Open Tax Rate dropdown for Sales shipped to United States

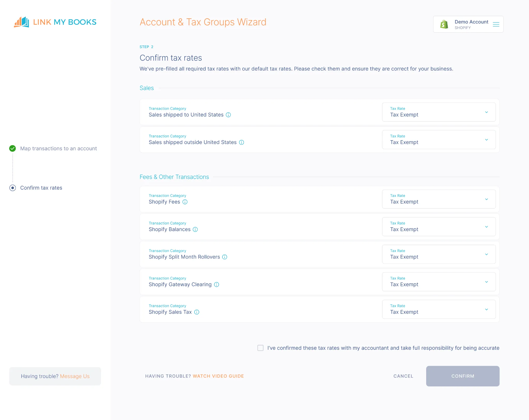[439, 112]
